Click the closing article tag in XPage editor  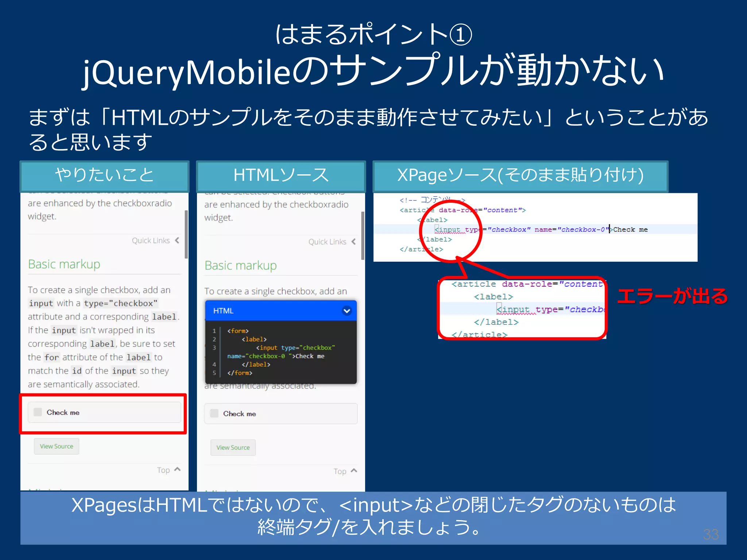pyautogui.click(x=421, y=249)
